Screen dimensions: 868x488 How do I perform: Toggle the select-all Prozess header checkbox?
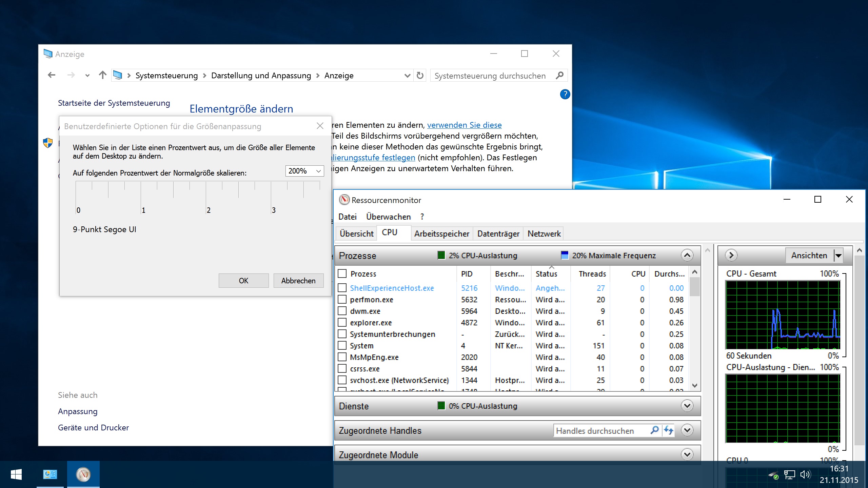click(x=342, y=273)
